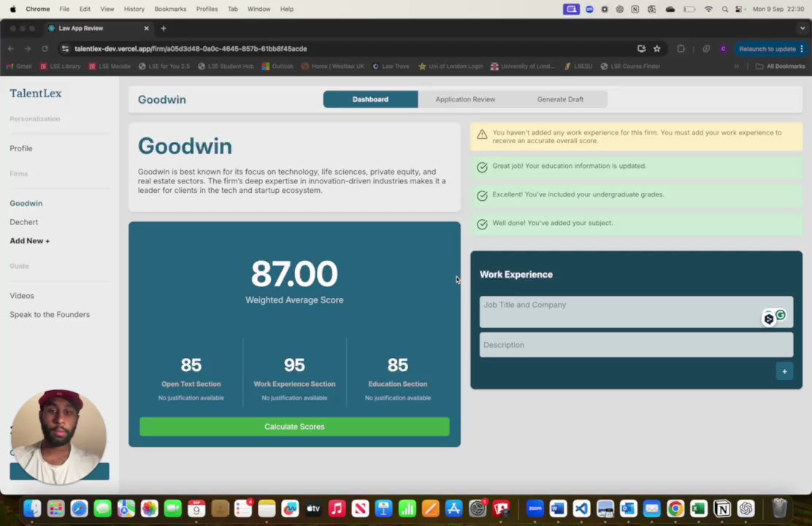Open Visual Studio Code in the Dock
Image resolution: width=812 pixels, height=526 pixels.
click(581, 508)
